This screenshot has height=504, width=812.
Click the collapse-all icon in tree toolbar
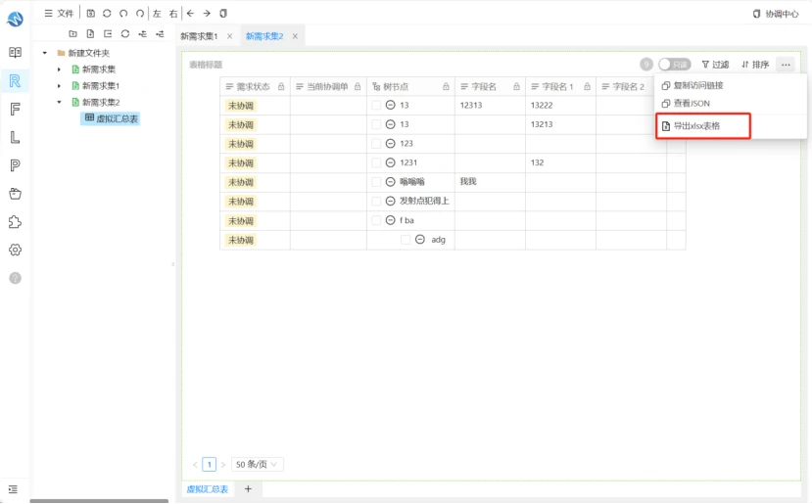pyautogui.click(x=142, y=33)
